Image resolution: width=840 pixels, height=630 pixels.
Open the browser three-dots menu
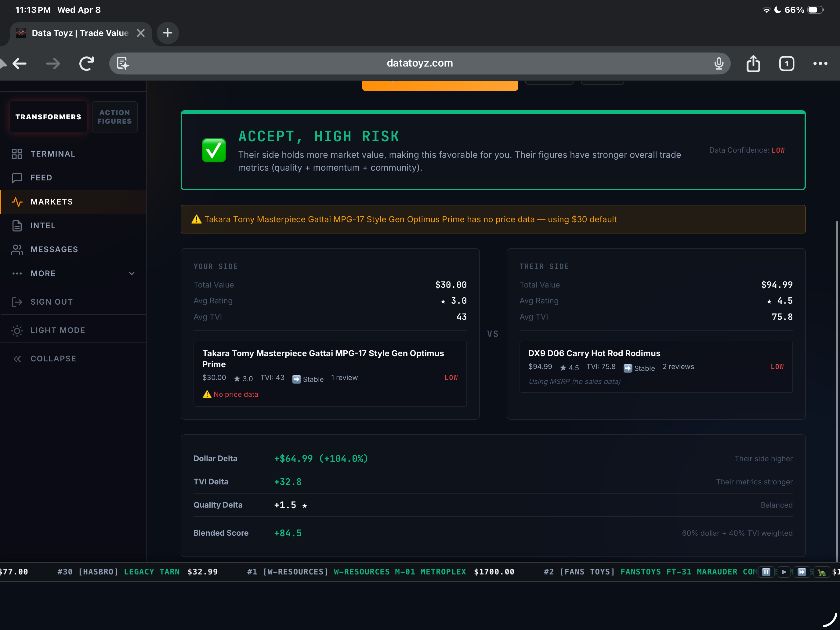click(x=820, y=63)
